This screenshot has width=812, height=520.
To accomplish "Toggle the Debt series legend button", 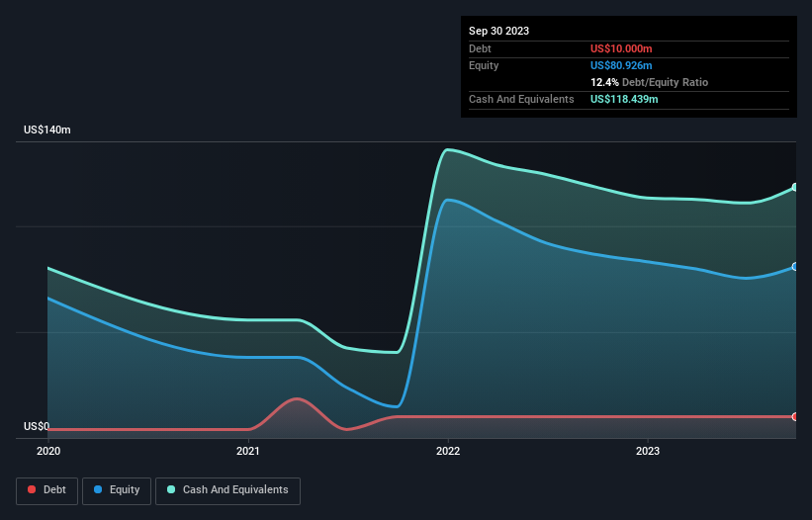I will (46, 490).
